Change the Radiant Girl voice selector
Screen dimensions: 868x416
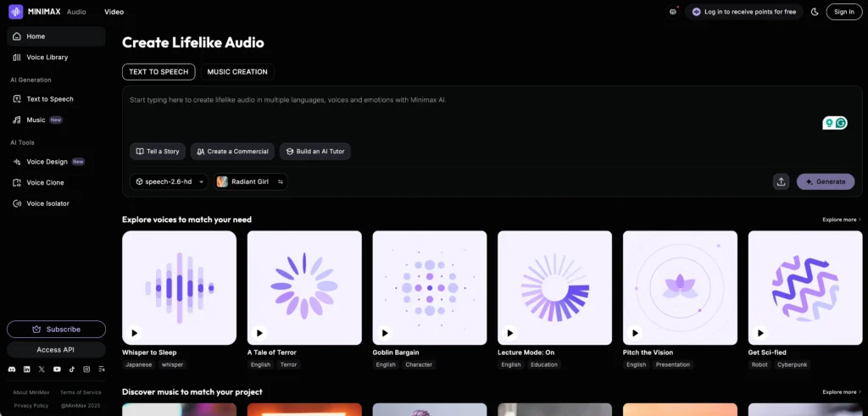tap(251, 181)
